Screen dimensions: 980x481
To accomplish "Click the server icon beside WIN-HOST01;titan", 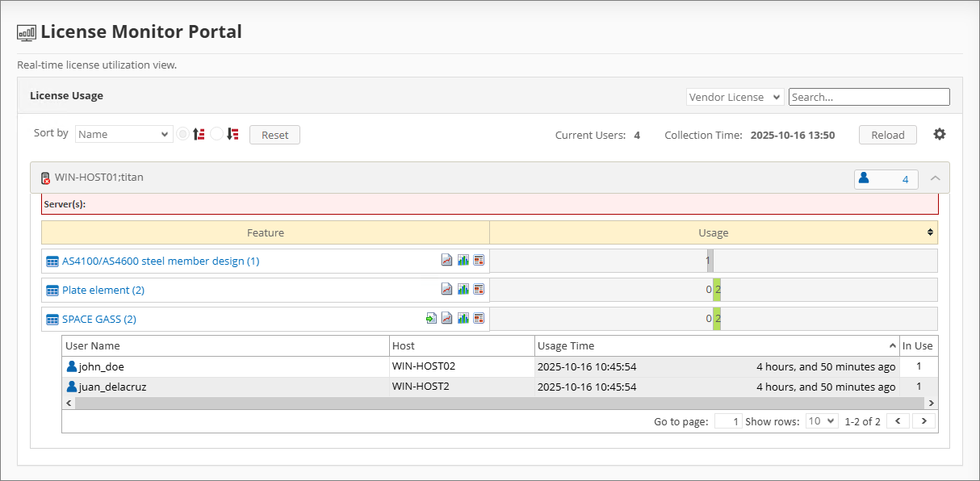I will tap(44, 178).
